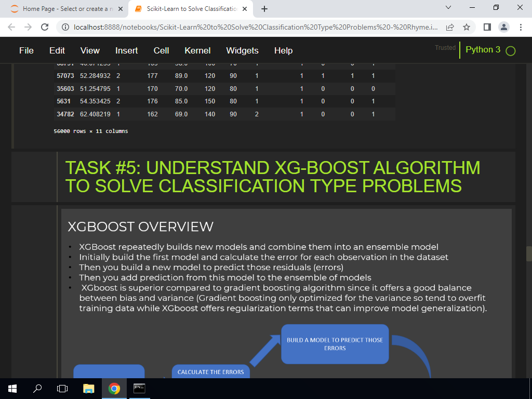Open the Help menu
This screenshot has width=532, height=399.
coord(283,50)
